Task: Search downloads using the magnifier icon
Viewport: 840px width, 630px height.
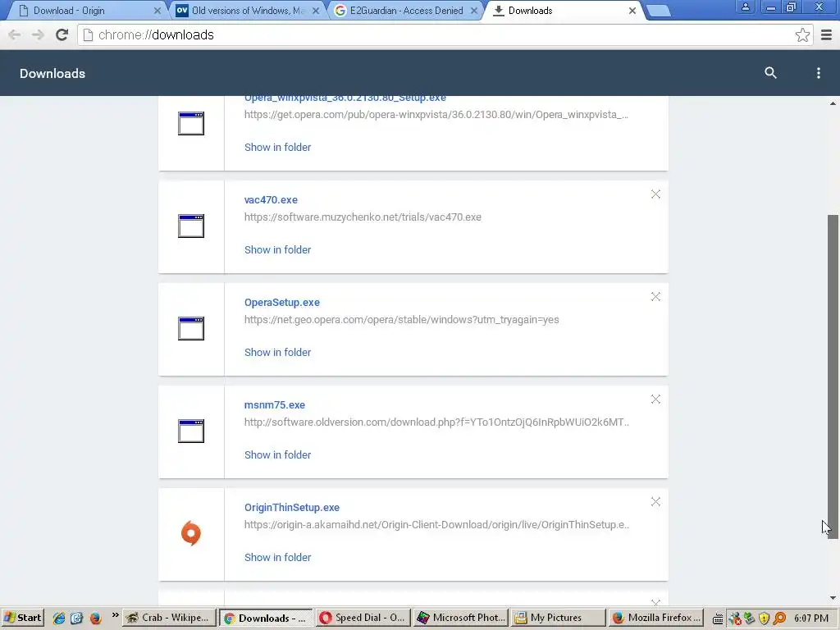Action: [770, 73]
